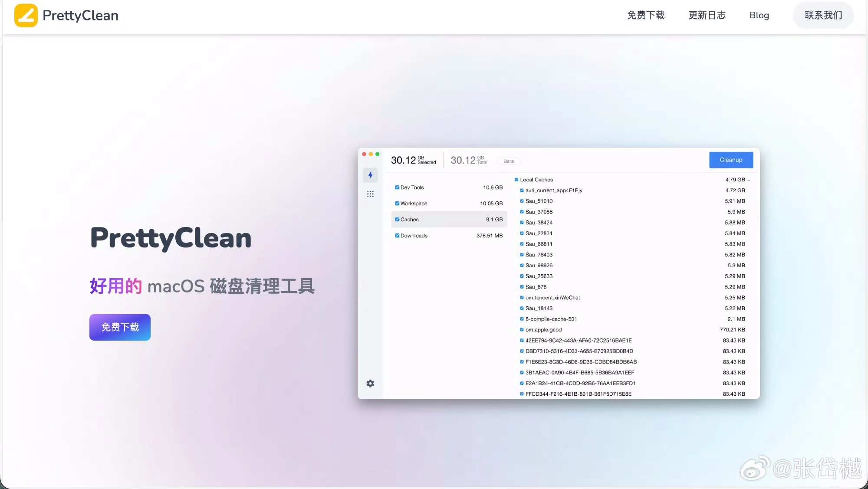Select the Caches row label
Image resolution: width=868 pixels, height=489 pixels.
409,220
